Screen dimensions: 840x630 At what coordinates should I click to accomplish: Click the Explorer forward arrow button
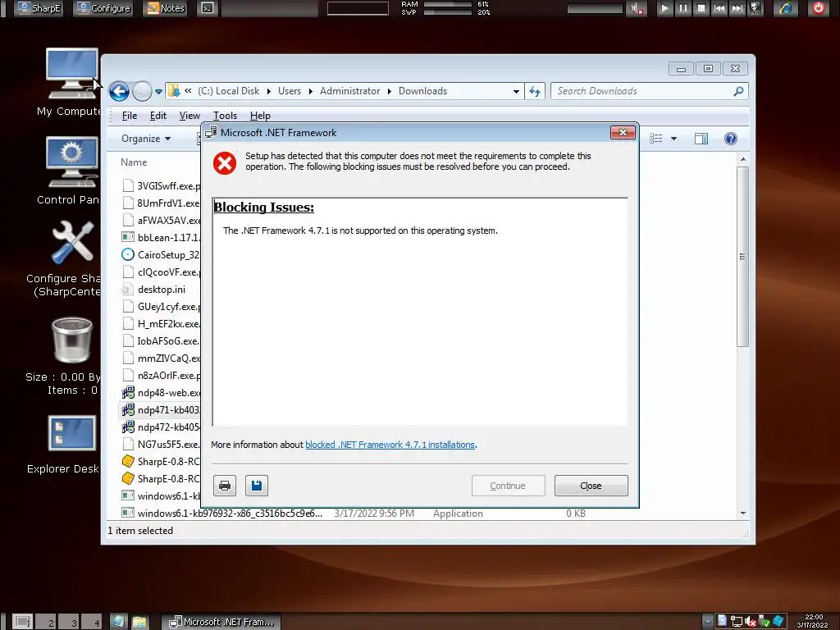(x=141, y=92)
